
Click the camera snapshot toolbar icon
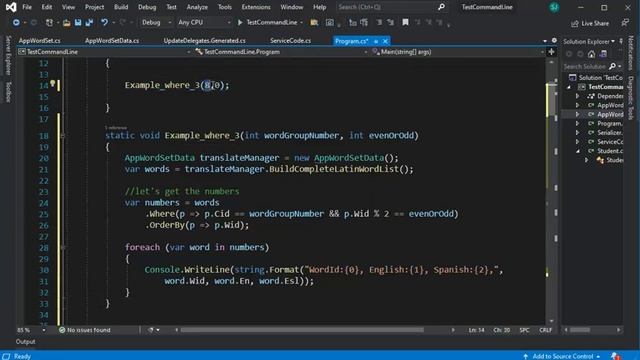(330, 23)
